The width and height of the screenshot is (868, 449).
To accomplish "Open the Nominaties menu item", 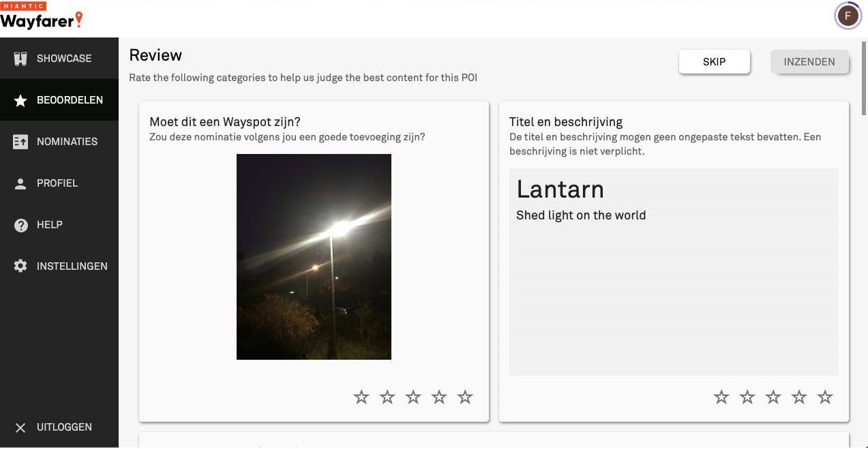I will [67, 142].
